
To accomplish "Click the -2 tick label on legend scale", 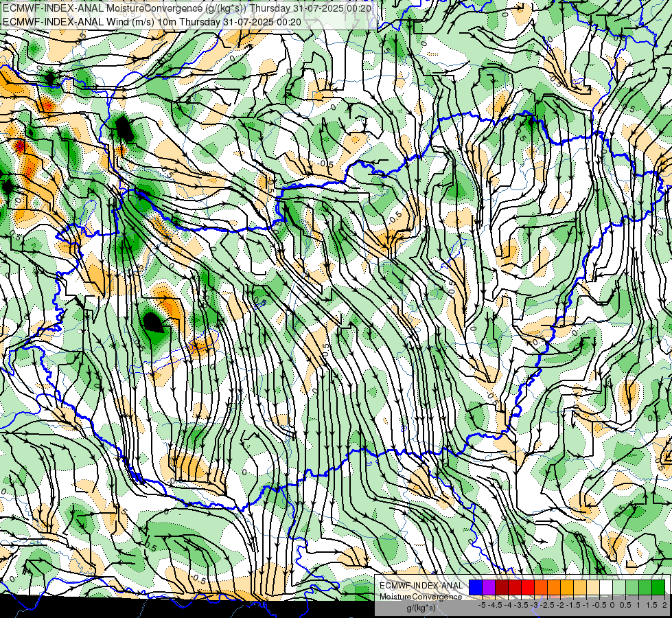I will pos(561,605).
